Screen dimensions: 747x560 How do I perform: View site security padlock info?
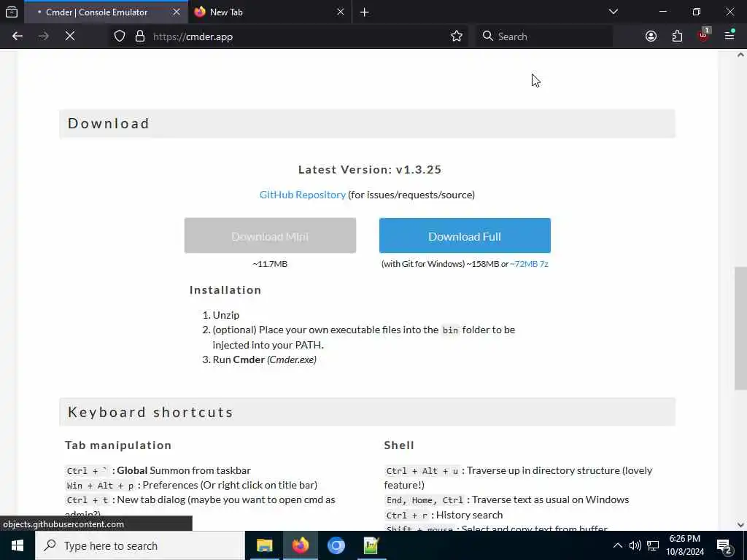click(139, 36)
